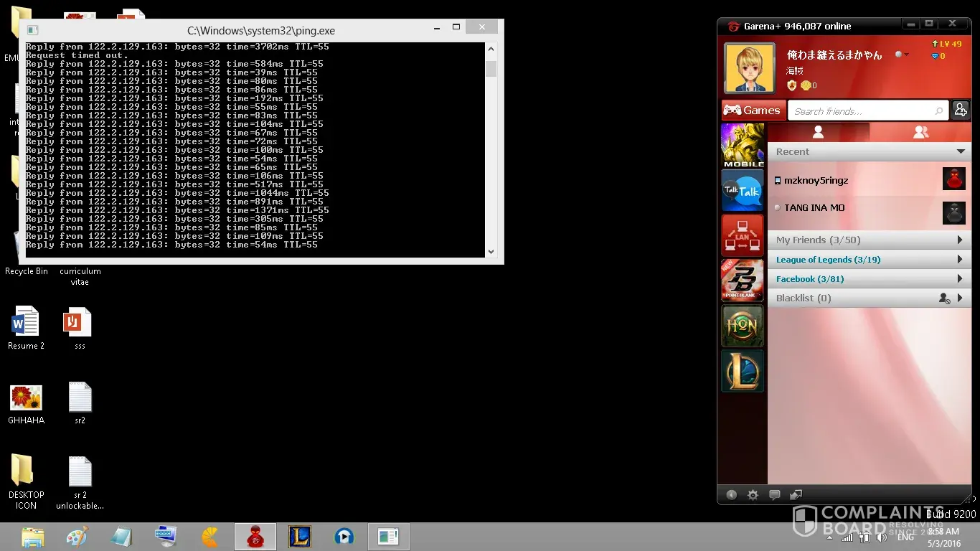
Task: Open the blacklist management icon
Action: 944,298
